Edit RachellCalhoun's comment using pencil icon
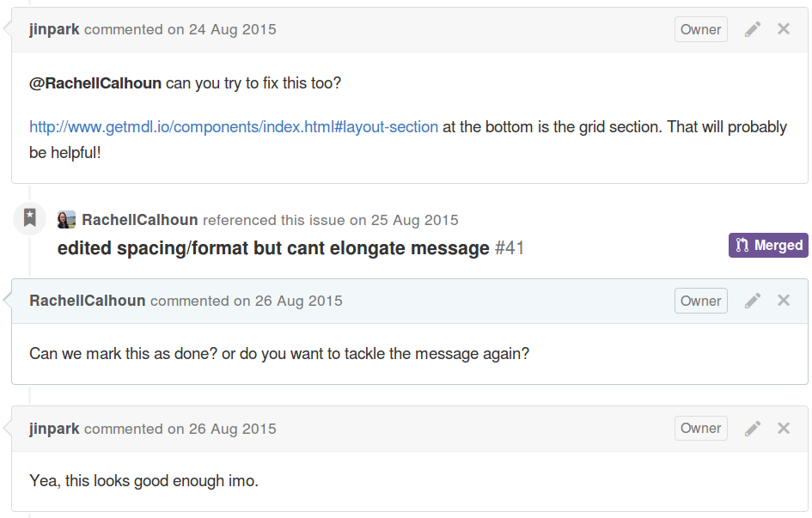Screen dimensions: 812x518 coord(753,301)
